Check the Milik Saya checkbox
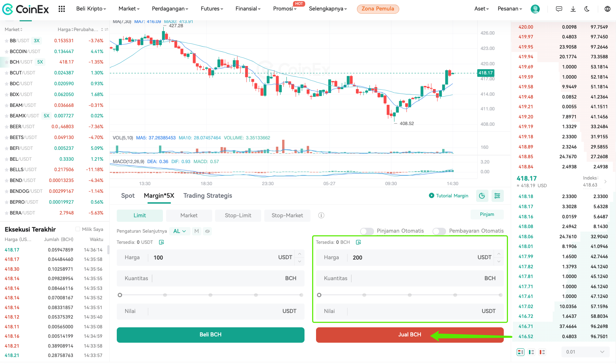Image resolution: width=616 pixels, height=364 pixels. pos(78,229)
